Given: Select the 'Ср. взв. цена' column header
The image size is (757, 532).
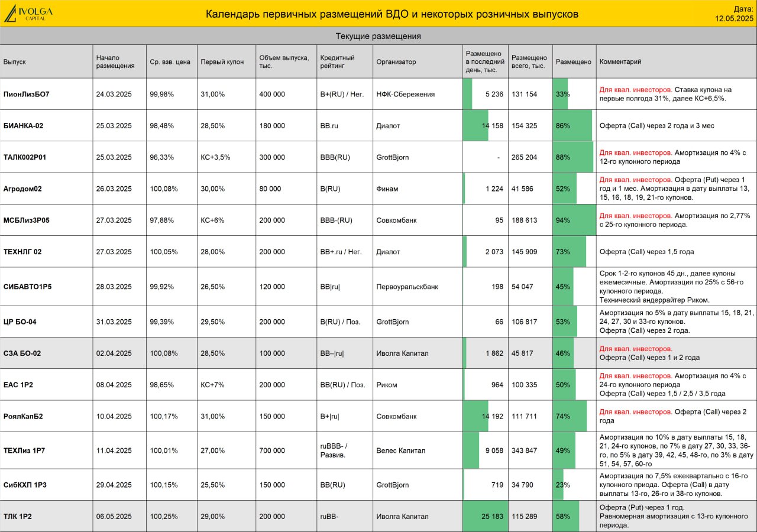Looking at the screenshot, I should [x=170, y=61].
